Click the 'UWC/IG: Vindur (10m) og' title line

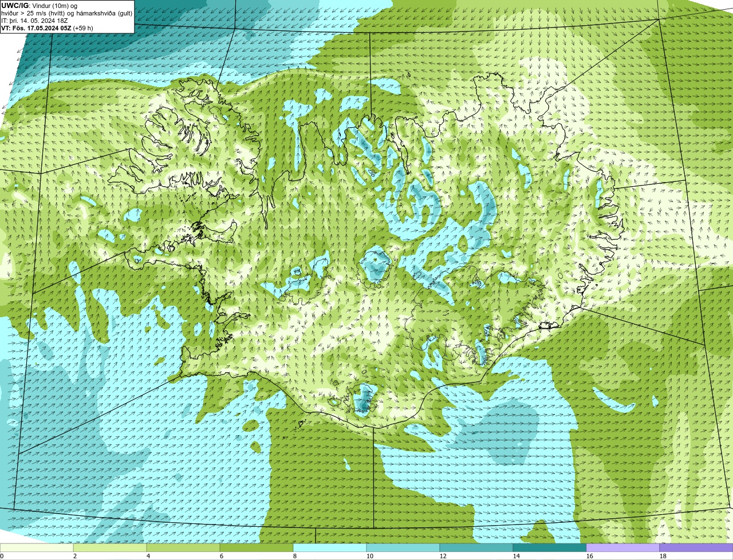(x=39, y=5)
